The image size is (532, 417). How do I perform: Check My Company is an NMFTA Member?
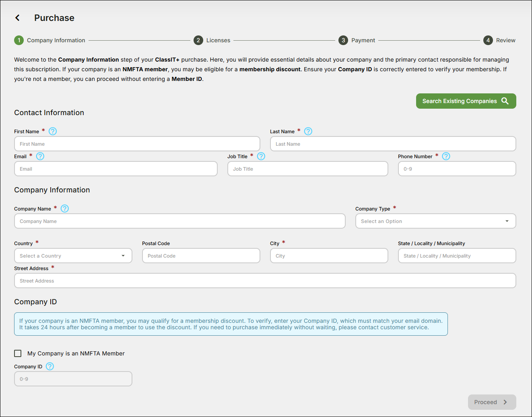point(18,353)
